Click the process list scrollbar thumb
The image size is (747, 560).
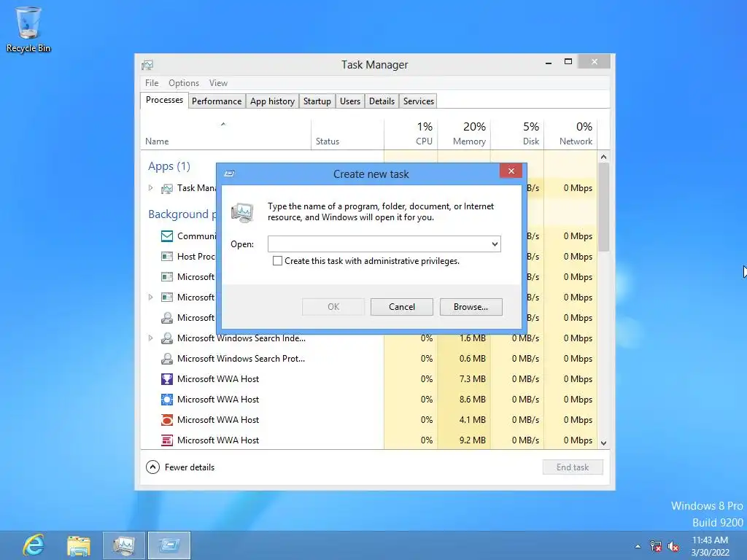click(x=603, y=207)
